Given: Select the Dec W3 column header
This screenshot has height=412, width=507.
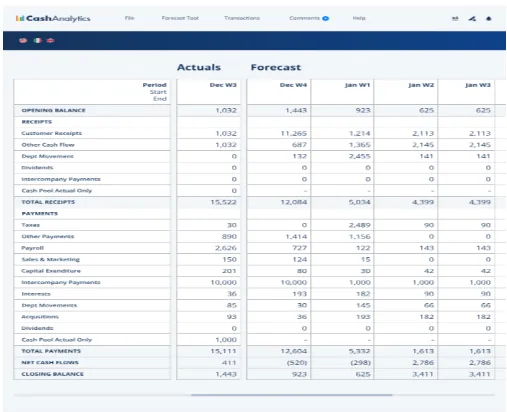Looking at the screenshot, I should (x=223, y=85).
